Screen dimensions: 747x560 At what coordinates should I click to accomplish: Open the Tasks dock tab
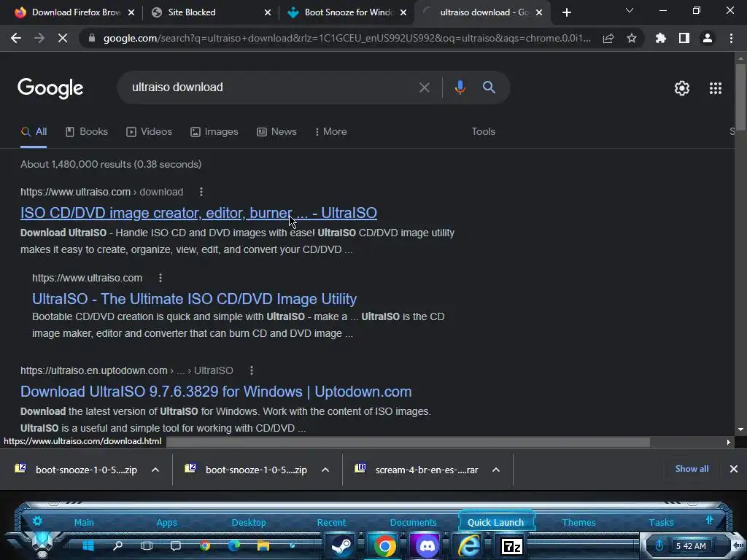point(661,522)
